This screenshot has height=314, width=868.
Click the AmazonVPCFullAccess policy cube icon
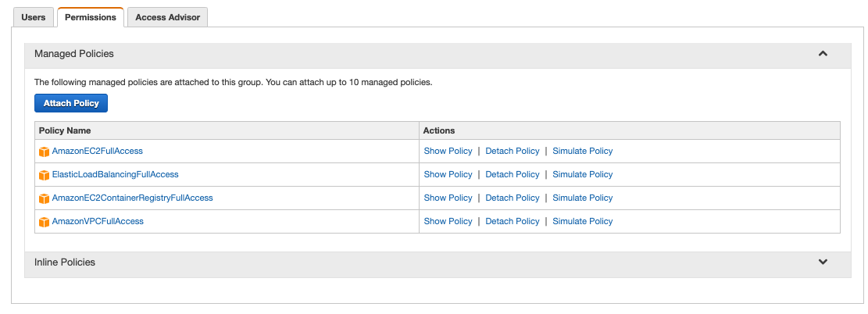(45, 222)
